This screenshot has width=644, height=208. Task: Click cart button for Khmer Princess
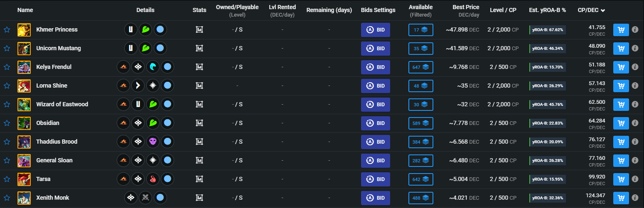point(621,30)
